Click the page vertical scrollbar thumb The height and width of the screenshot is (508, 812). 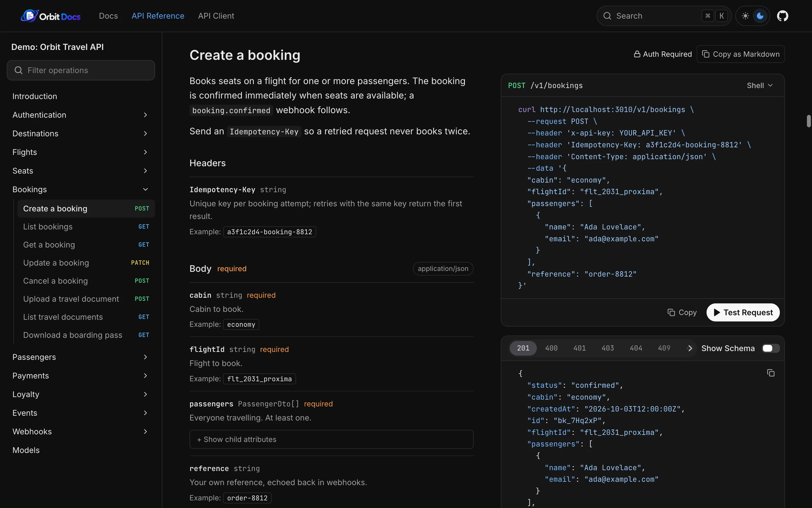pyautogui.click(x=809, y=121)
